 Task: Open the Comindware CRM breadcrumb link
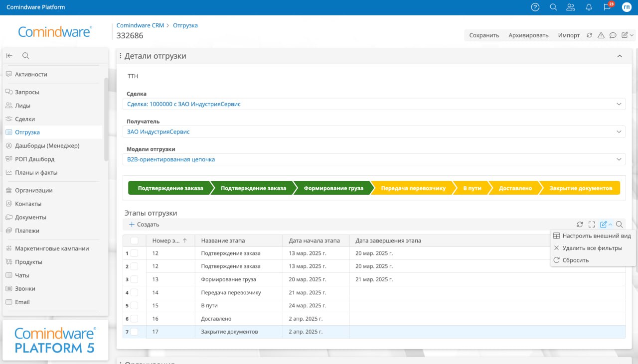click(140, 25)
